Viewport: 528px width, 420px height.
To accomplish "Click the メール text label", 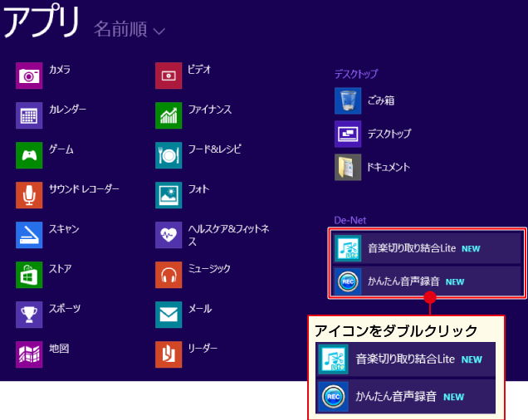I will 200,309.
